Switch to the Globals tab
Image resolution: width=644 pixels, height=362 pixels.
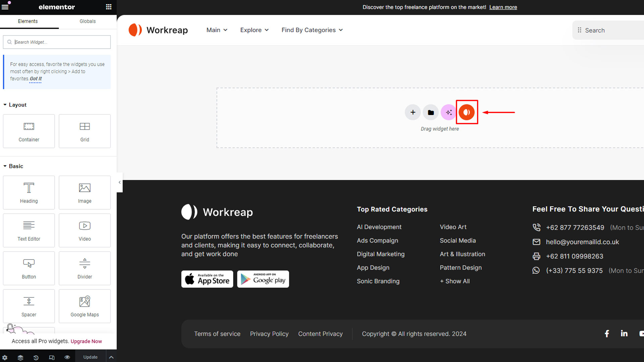[x=88, y=21]
